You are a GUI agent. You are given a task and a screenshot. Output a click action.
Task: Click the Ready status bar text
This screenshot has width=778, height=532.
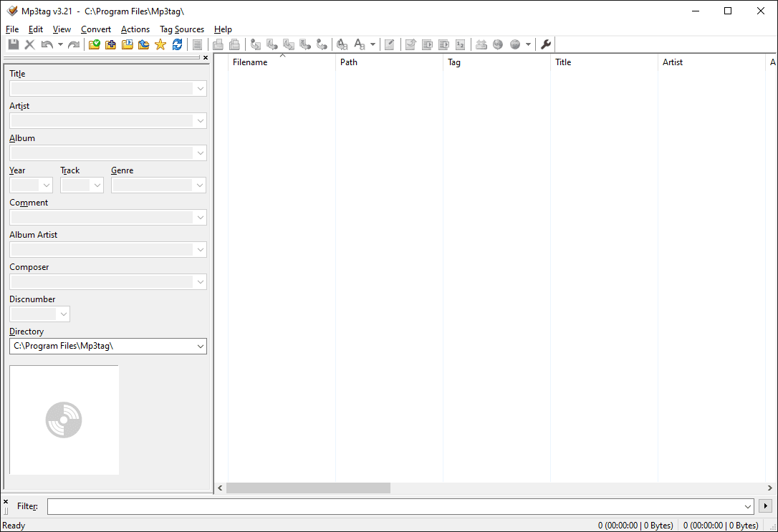tap(14, 526)
